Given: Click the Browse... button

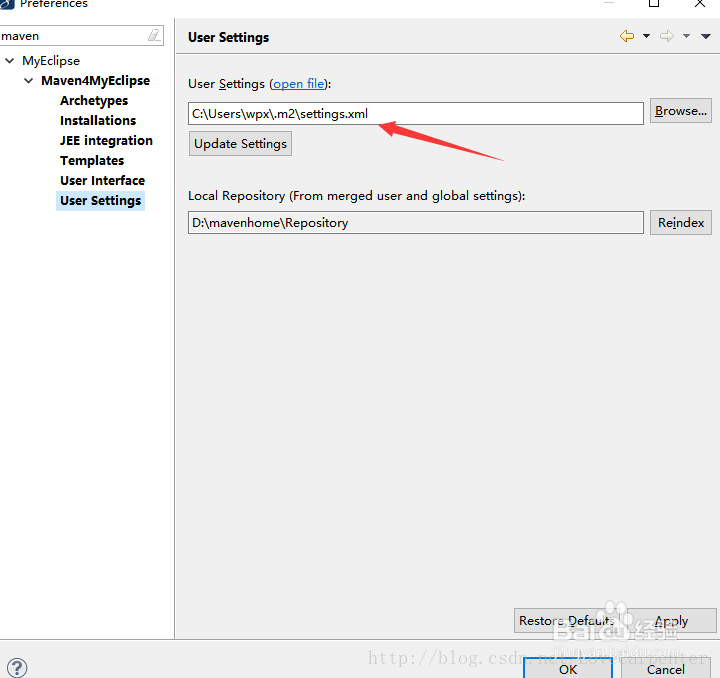Looking at the screenshot, I should tap(681, 111).
